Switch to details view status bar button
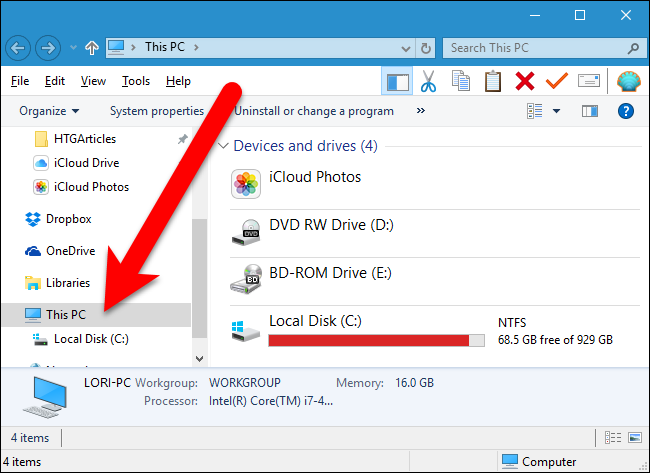650x473 pixels. click(613, 438)
